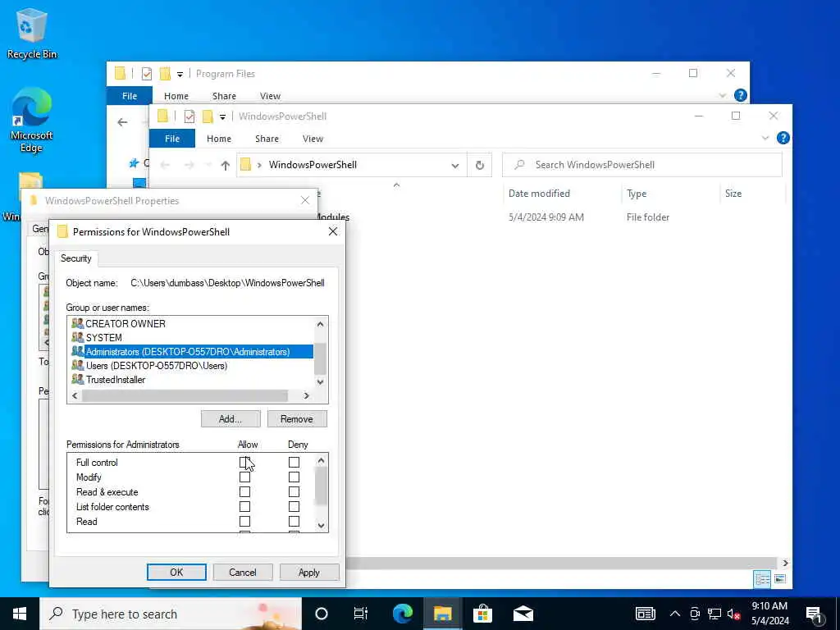Image resolution: width=840 pixels, height=630 pixels.
Task: Click the breadcrumb chevron before WindowsPowerShell path
Action: [x=259, y=165]
